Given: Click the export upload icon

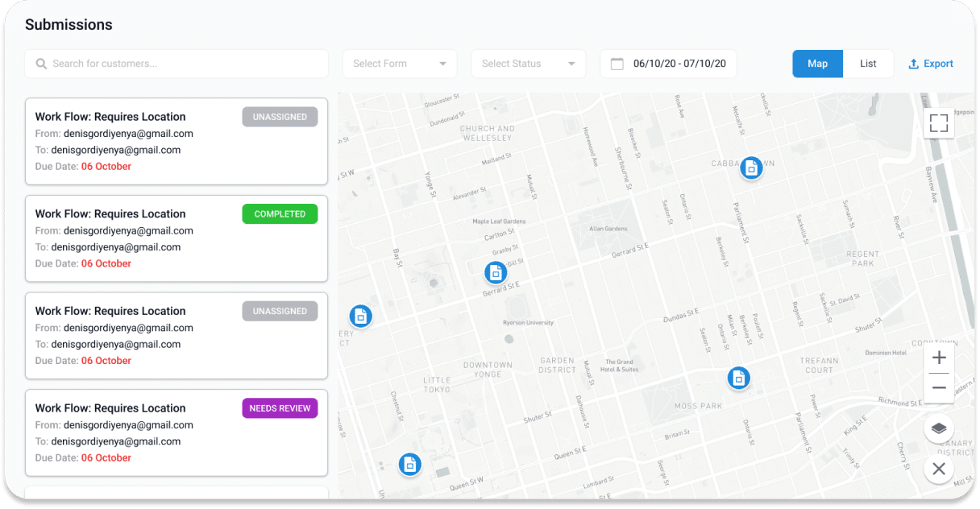Looking at the screenshot, I should pyautogui.click(x=913, y=64).
